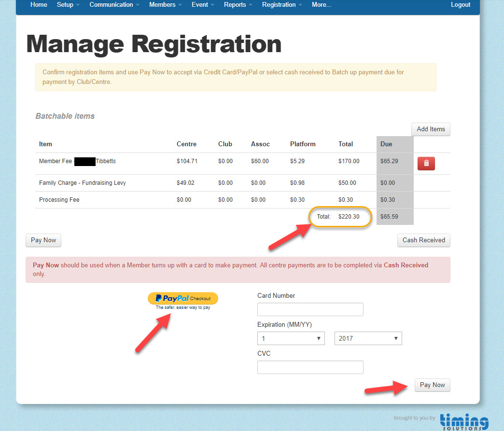Open the Home menu item
Viewport: 504px width, 431px height.
tap(39, 5)
